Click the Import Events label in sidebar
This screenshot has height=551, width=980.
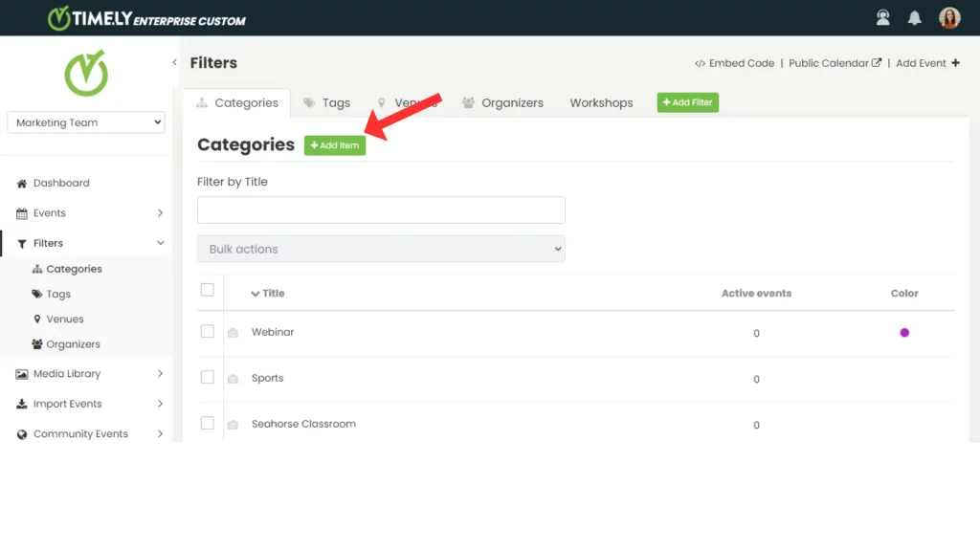click(x=68, y=404)
